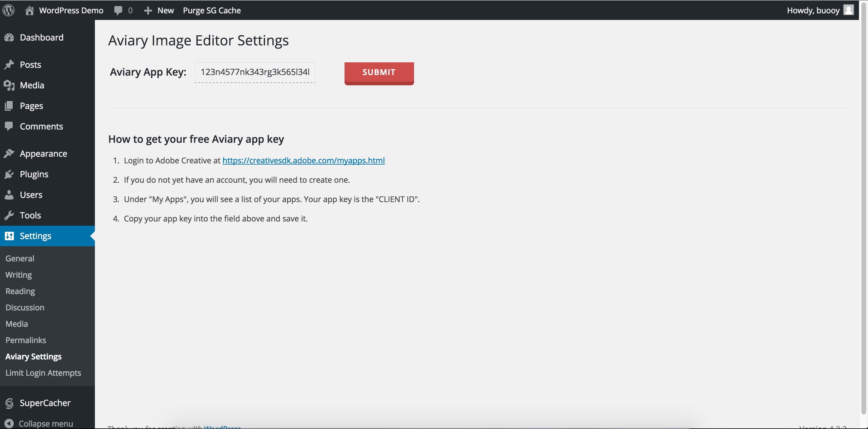Click the Plugins plug icon
Viewport: 868px width, 429px height.
tap(9, 174)
